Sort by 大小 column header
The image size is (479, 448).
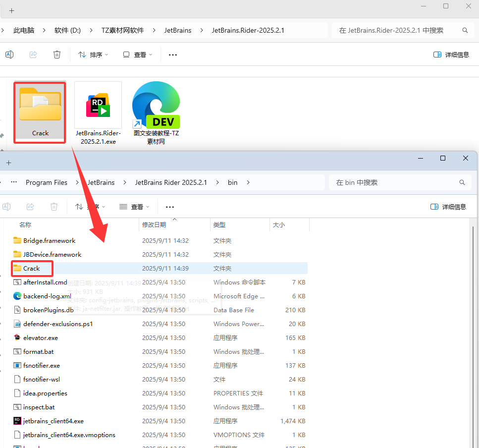coord(278,225)
